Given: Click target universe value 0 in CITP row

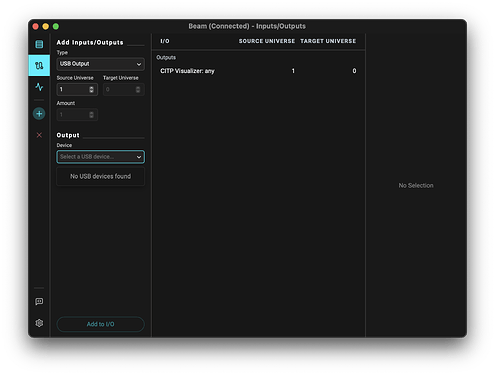Looking at the screenshot, I should click(x=354, y=71).
